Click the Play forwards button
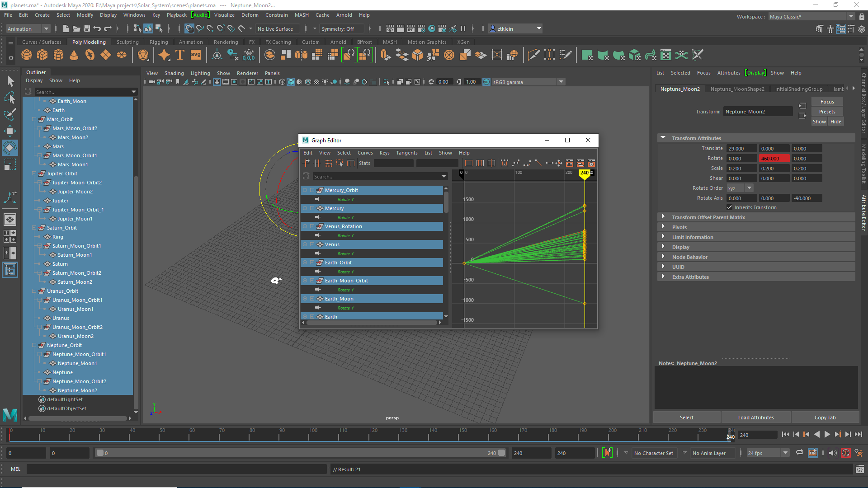 coord(827,434)
